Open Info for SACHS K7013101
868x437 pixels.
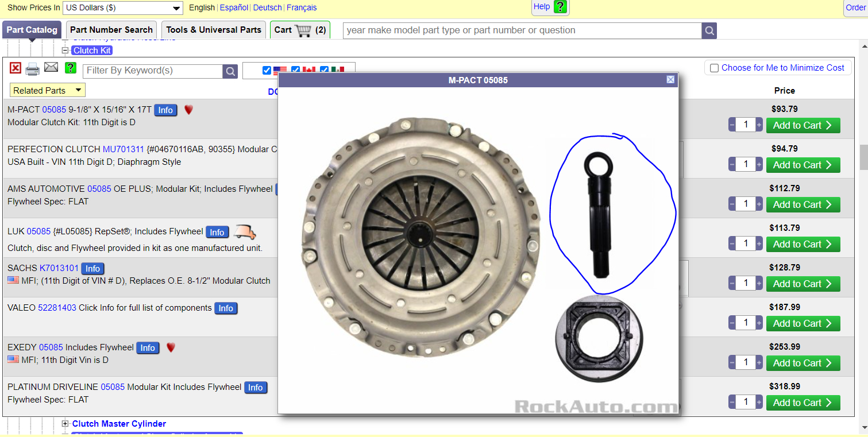pyautogui.click(x=93, y=268)
